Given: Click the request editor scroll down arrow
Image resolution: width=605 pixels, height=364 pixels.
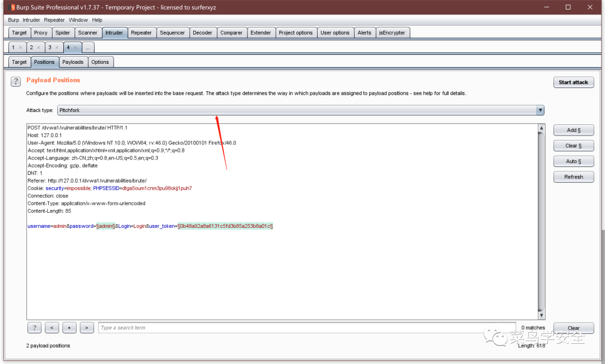Looking at the screenshot, I should [x=541, y=315].
